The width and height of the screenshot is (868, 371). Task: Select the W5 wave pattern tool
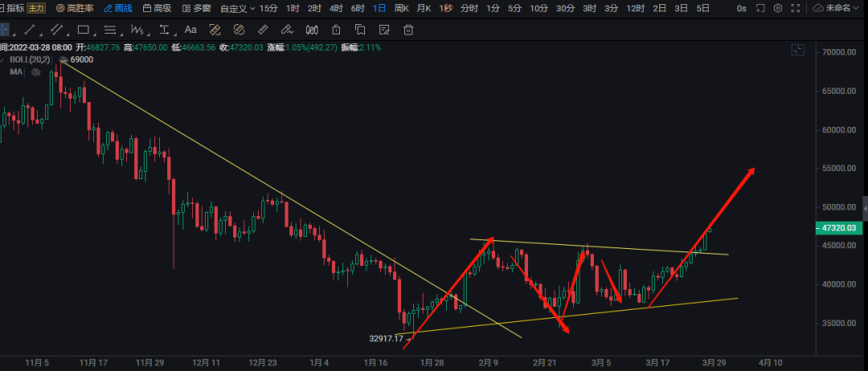pos(137,30)
